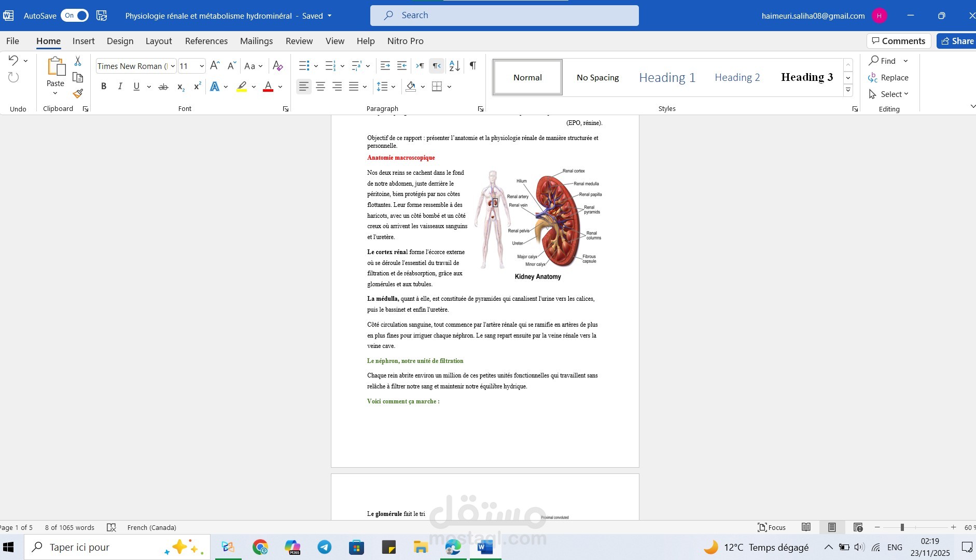The width and height of the screenshot is (976, 560).
Task: Click the Sort icon
Action: point(454,66)
